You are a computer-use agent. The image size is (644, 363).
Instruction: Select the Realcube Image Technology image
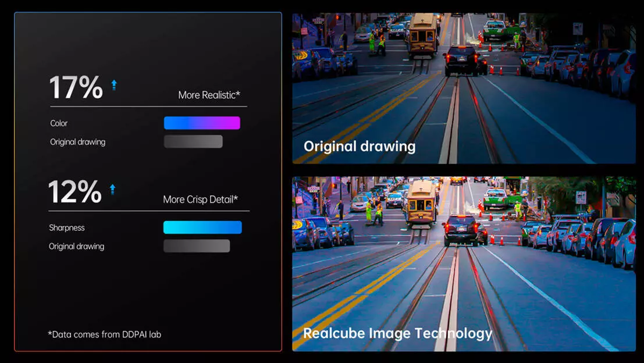(464, 264)
